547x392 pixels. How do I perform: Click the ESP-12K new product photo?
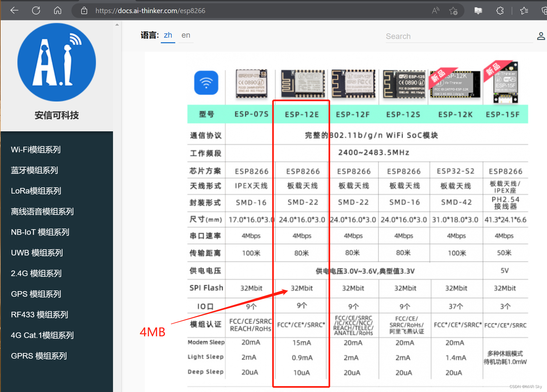(455, 83)
